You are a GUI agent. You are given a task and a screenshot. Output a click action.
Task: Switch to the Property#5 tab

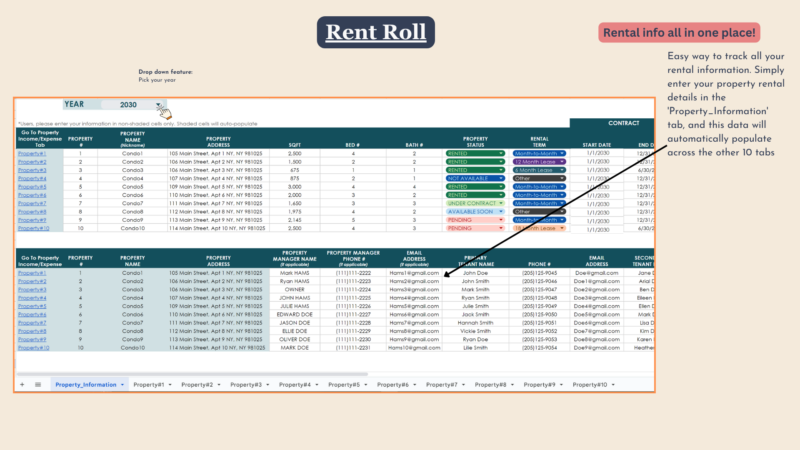(344, 385)
